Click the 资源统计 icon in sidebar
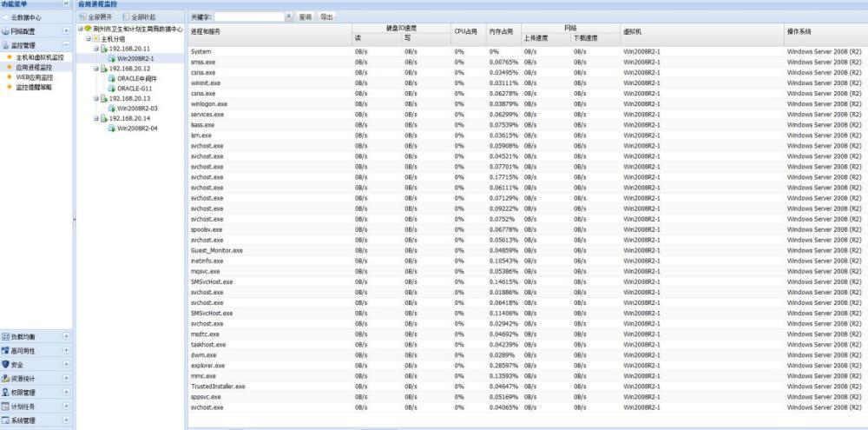Screen dimensions: 868x430 tap(5, 378)
